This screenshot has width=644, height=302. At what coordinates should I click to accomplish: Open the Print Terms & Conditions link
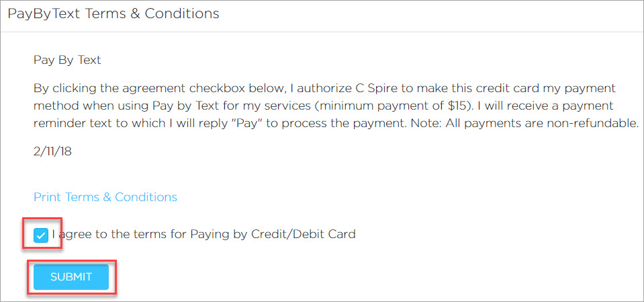tap(105, 197)
